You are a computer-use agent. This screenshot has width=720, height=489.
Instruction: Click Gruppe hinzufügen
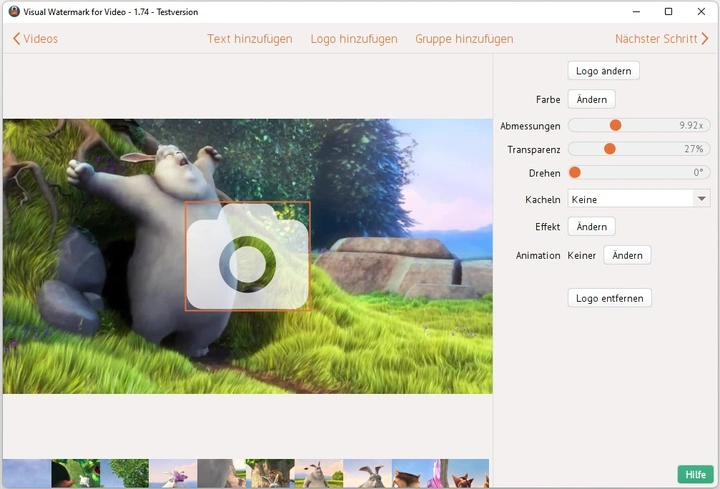tap(464, 39)
